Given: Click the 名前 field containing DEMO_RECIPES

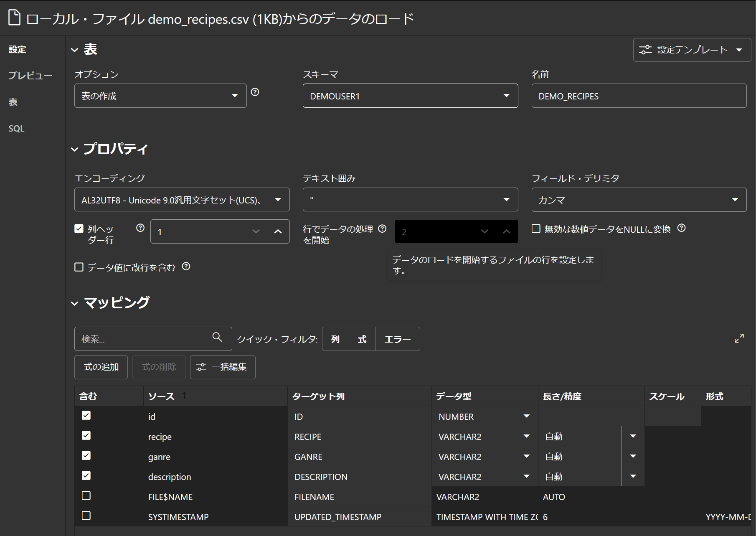Looking at the screenshot, I should (x=639, y=96).
